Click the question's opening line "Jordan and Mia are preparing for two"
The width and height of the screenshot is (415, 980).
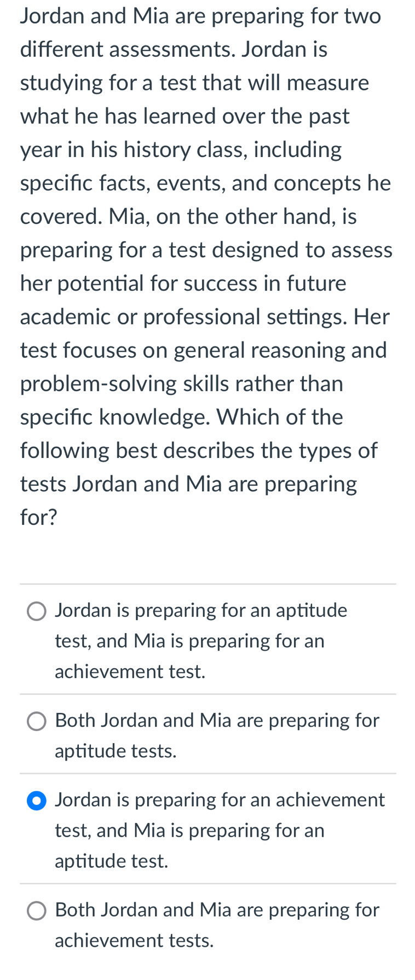pos(200,16)
